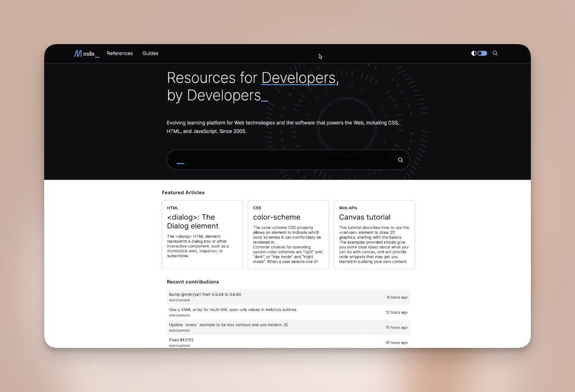Click the half-circle contrast theme icon

474,53
